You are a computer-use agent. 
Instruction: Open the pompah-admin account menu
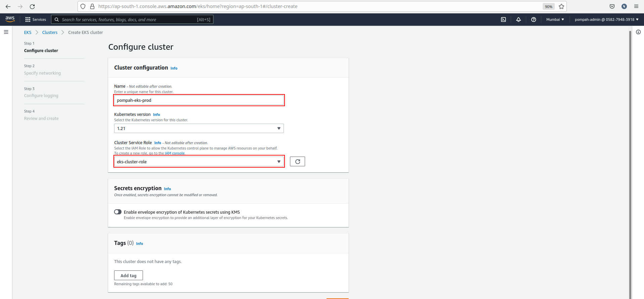click(606, 19)
